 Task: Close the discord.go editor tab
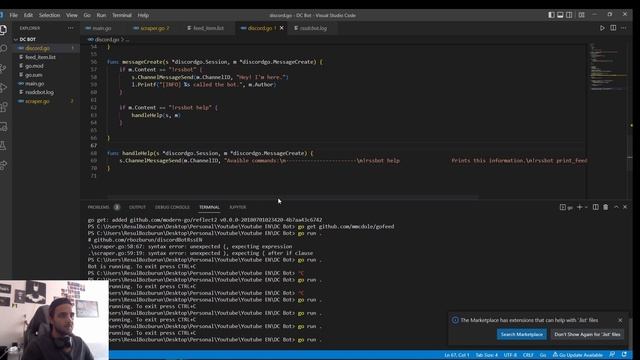coord(282,28)
